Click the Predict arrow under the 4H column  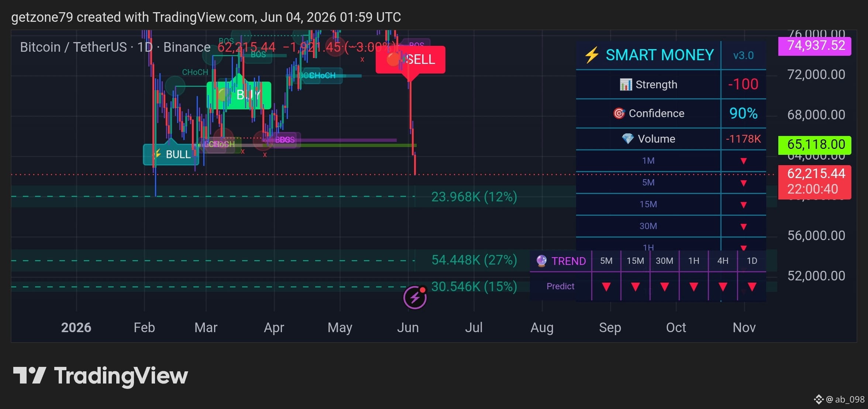723,287
